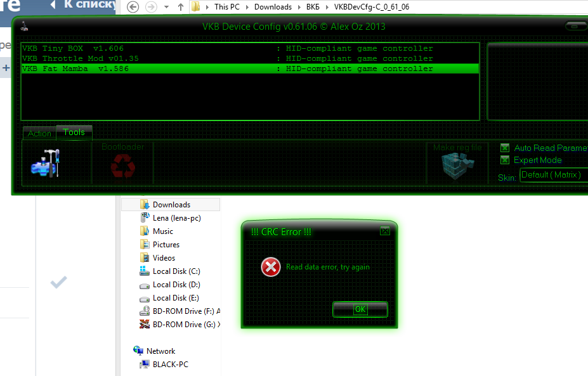
Task: Click the BLACK-PC computer icon
Action: (145, 364)
